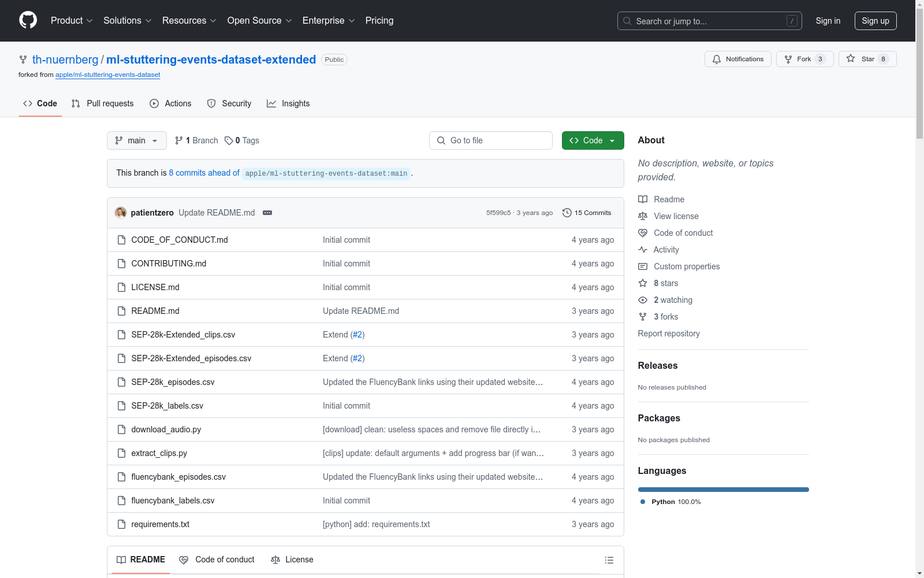Open the CONTRIBUTING.md file
The width and height of the screenshot is (924, 578).
pos(169,264)
